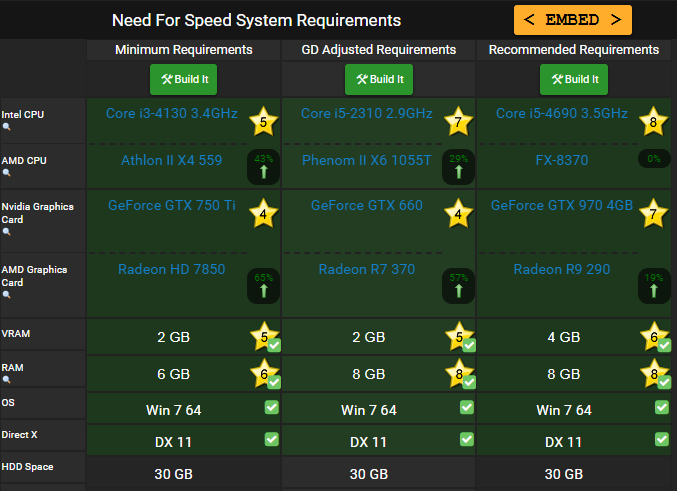Click the 65% arrow badge beside Radeon HD 7850

(x=263, y=286)
